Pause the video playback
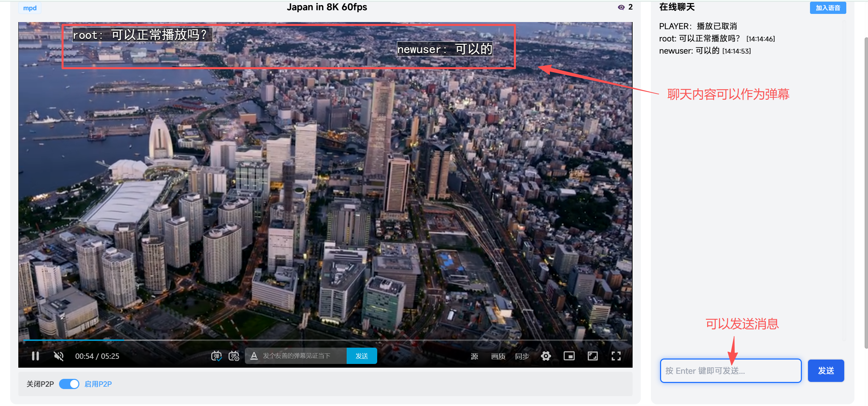 pyautogui.click(x=35, y=356)
